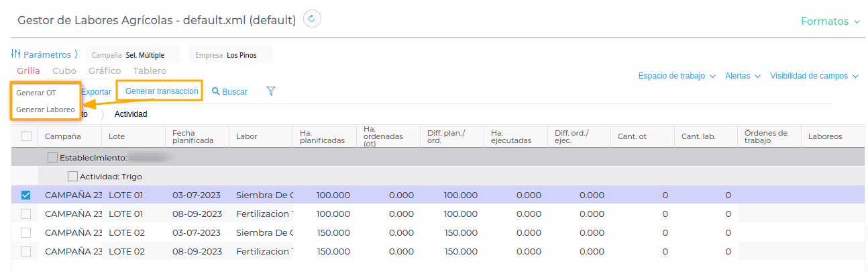Toggle the select-all header checkbox

pyautogui.click(x=27, y=136)
